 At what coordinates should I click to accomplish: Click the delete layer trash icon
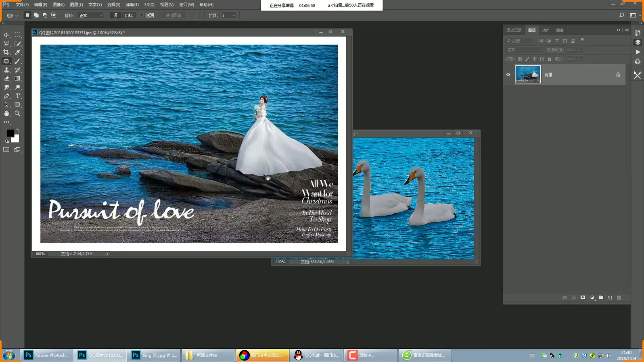click(x=619, y=298)
